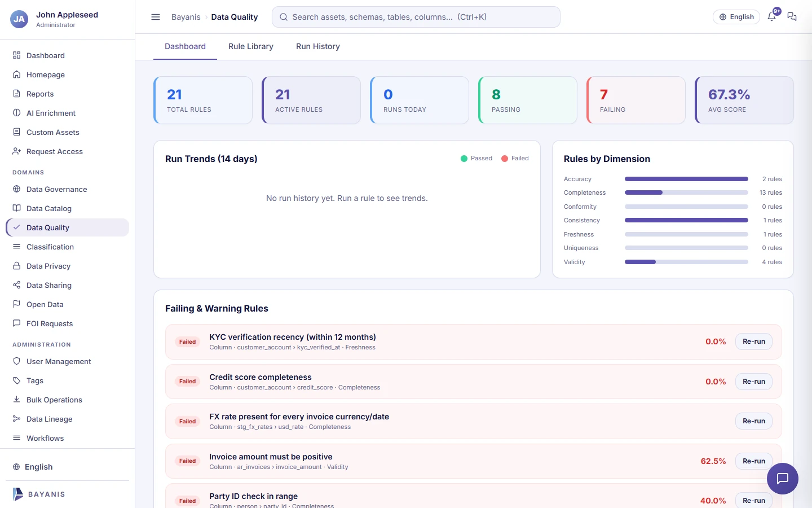Re-run the FX rate present rule
Viewport: 812px width, 508px height.
tap(754, 421)
